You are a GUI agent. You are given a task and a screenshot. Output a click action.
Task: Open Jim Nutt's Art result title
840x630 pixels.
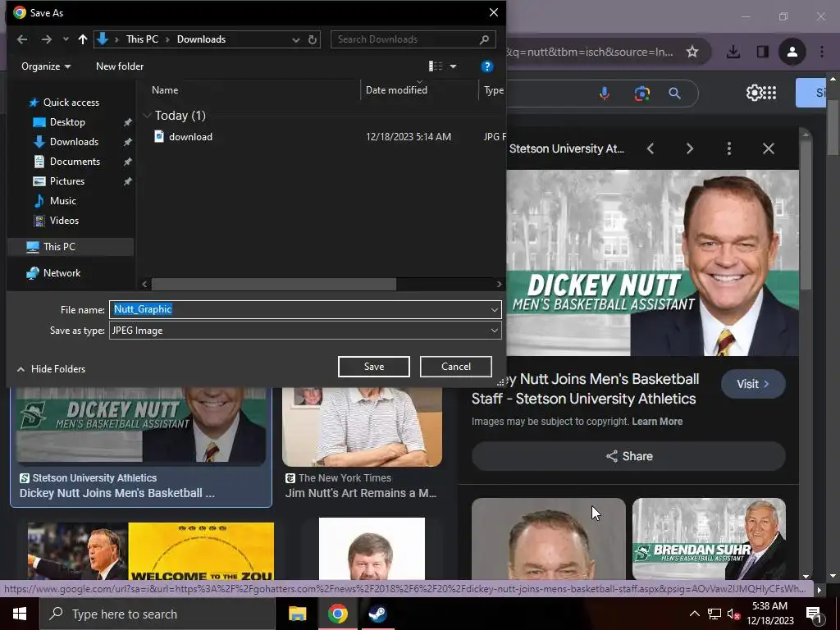(361, 493)
